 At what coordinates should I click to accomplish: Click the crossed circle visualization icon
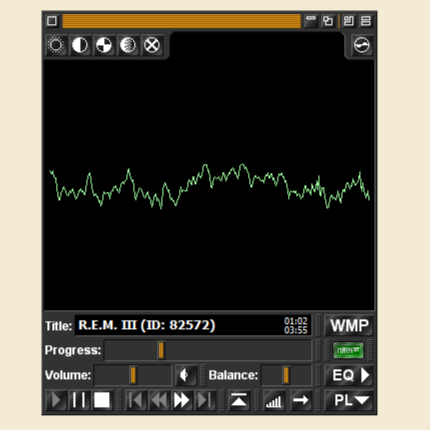[152, 45]
